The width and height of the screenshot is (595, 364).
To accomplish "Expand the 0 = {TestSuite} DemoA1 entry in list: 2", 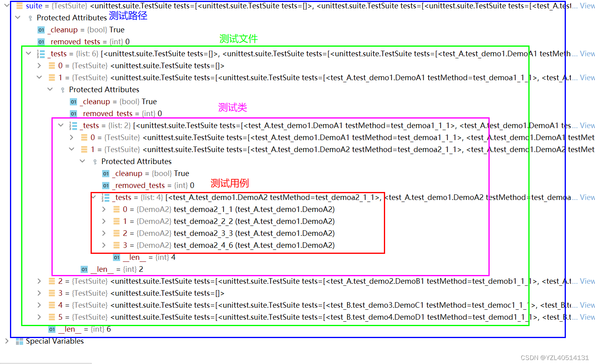I will (71, 137).
